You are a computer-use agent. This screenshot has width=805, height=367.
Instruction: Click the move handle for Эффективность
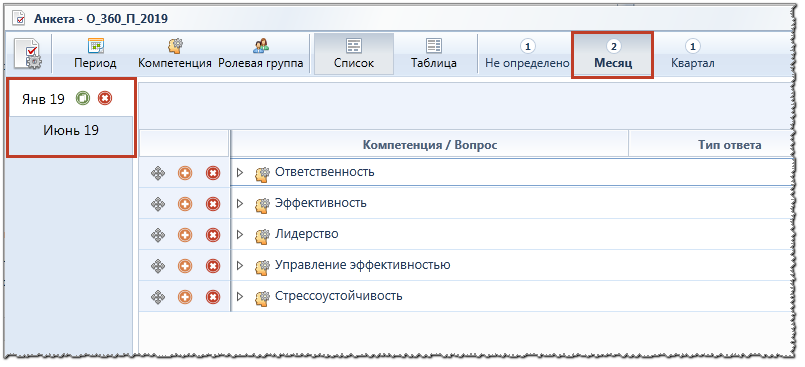[x=158, y=204]
